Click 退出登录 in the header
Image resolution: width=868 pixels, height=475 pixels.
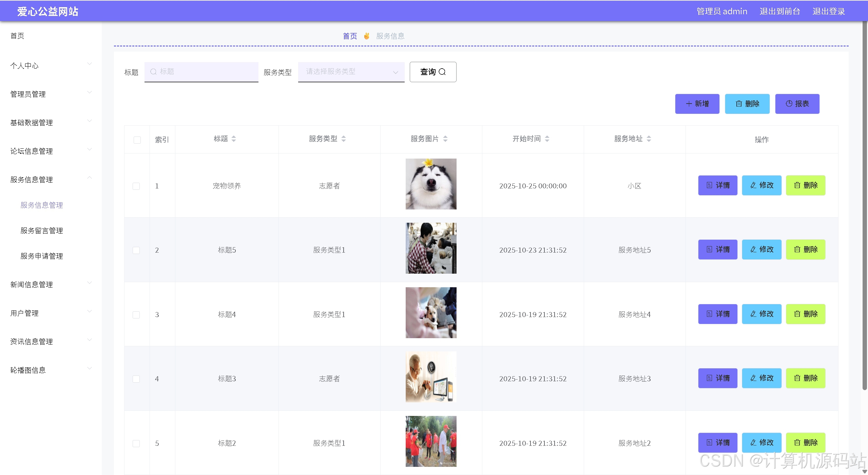[828, 12]
